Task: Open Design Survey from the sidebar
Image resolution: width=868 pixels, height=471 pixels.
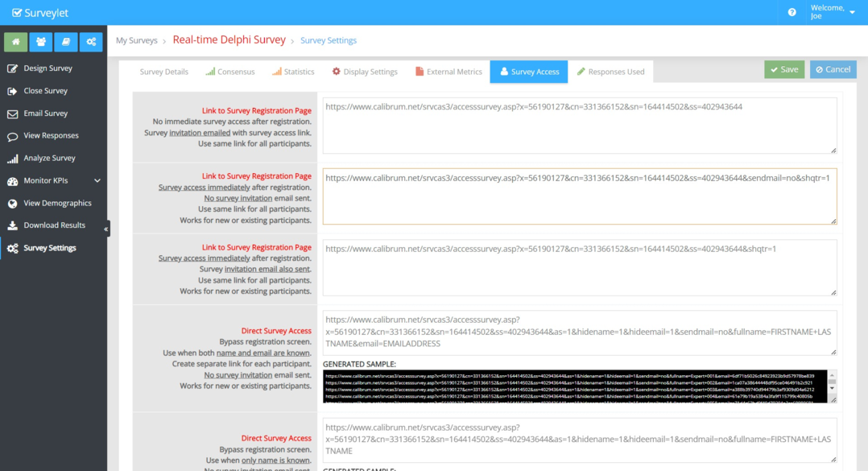Action: click(x=48, y=68)
